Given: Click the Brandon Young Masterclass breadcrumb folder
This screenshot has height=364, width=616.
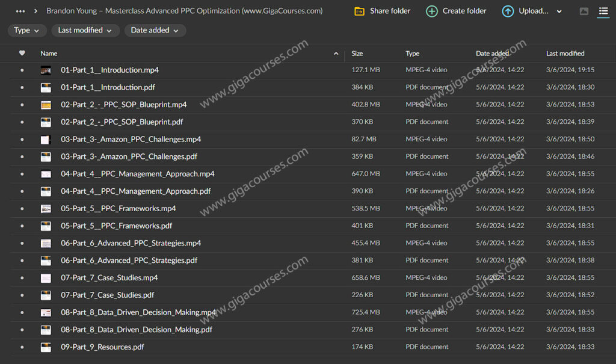Looking at the screenshot, I should click(x=184, y=11).
